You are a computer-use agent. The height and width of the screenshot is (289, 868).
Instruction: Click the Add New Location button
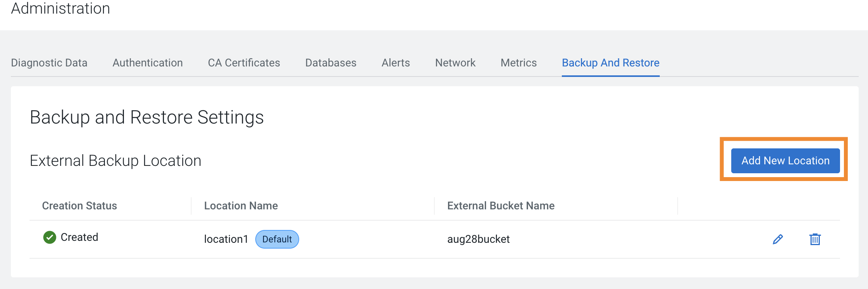click(x=785, y=160)
